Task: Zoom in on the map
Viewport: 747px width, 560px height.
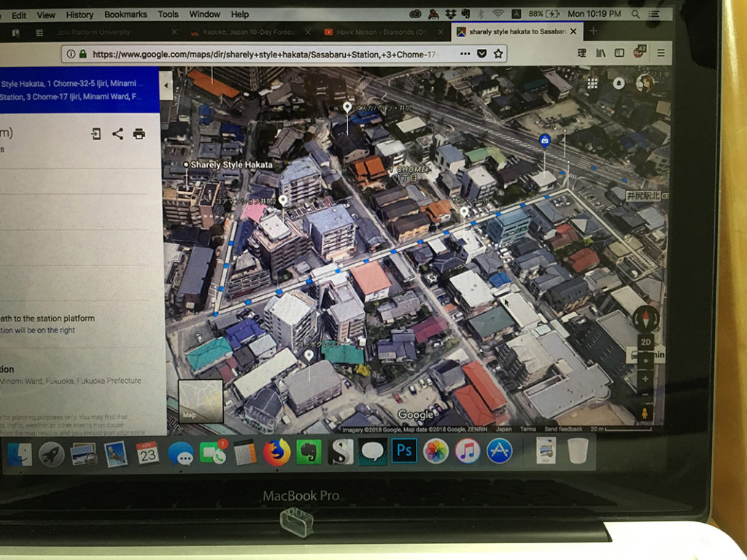Action: click(x=645, y=379)
